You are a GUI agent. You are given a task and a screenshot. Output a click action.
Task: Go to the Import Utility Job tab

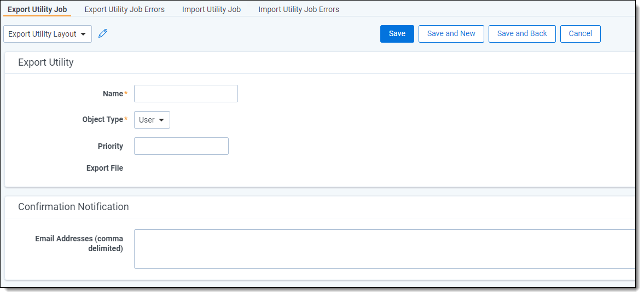click(211, 9)
